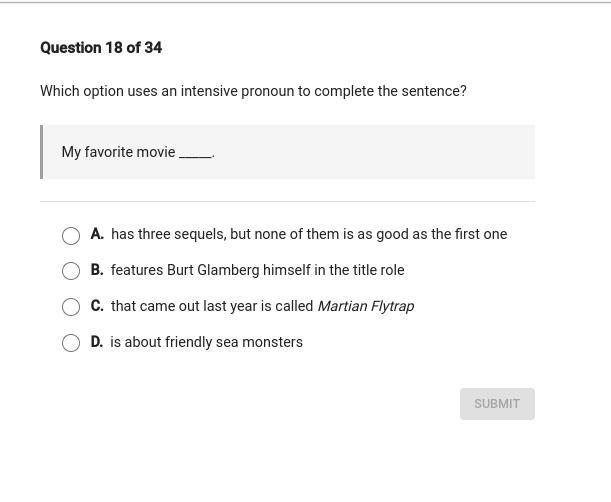Select the radio button for option A
The width and height of the screenshot is (611, 502).
[71, 236]
